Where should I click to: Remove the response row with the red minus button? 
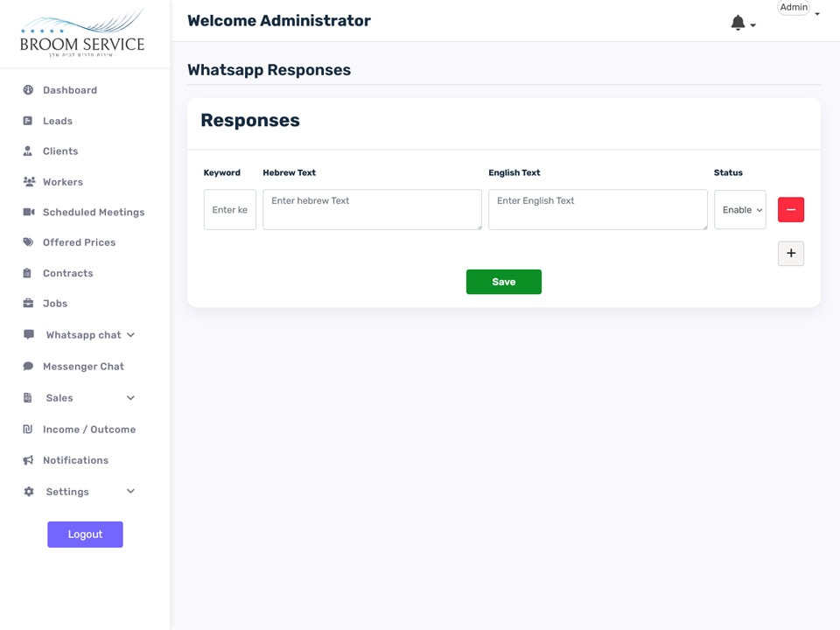coord(791,209)
